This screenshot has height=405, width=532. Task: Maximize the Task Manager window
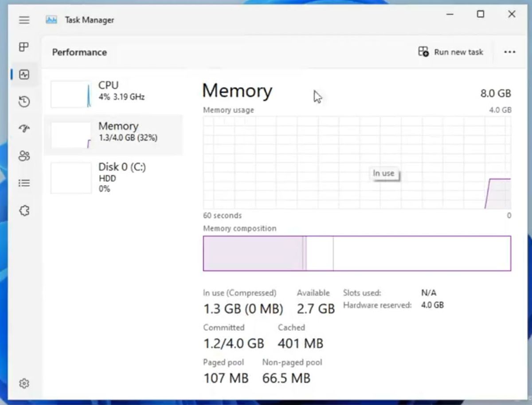[x=480, y=14]
